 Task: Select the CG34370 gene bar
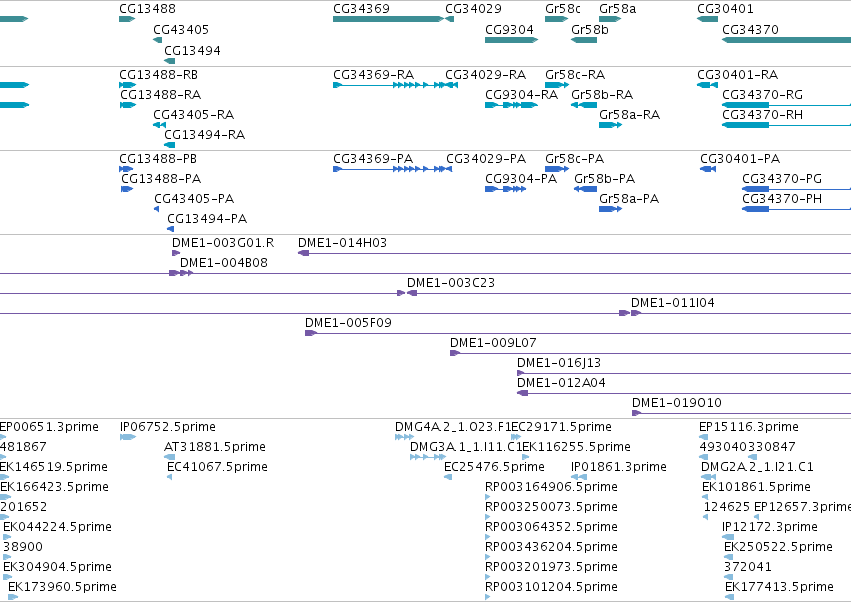[786, 40]
